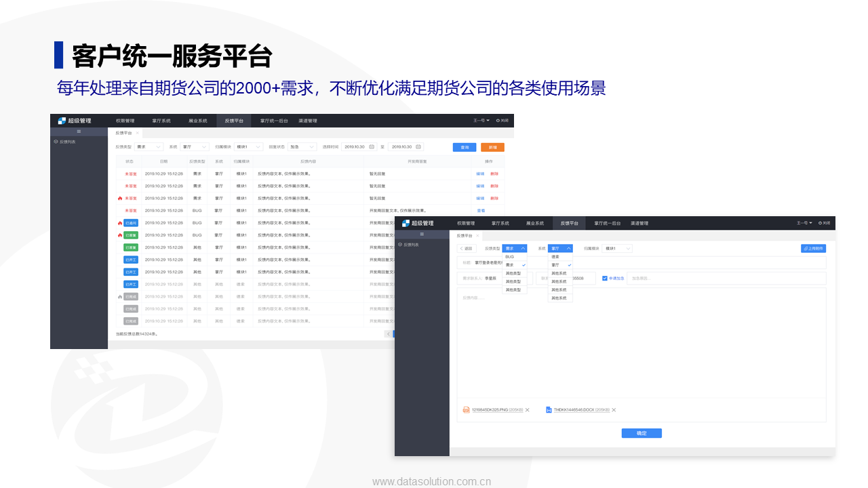Screen dimensions: 868x488
Task: Click the 加急原因 input field
Action: [726, 278]
